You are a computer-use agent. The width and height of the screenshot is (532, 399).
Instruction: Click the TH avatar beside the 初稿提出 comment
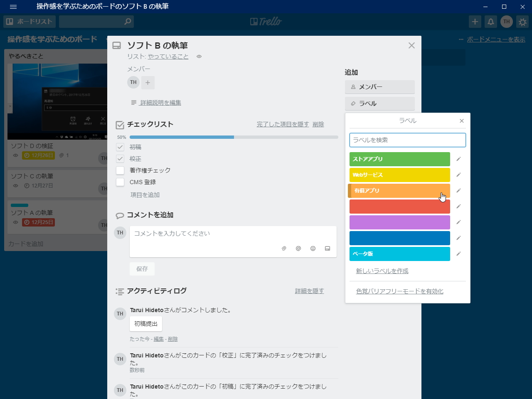[x=120, y=314]
